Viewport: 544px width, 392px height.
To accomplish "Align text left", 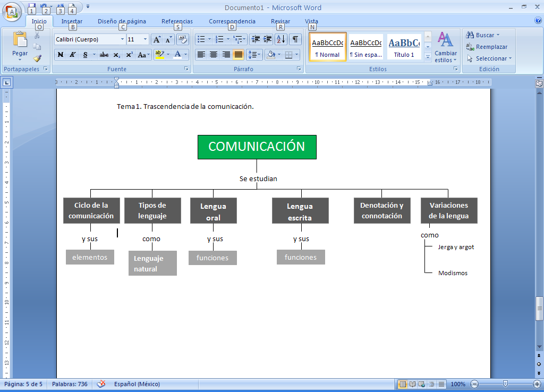I will pyautogui.click(x=201, y=55).
